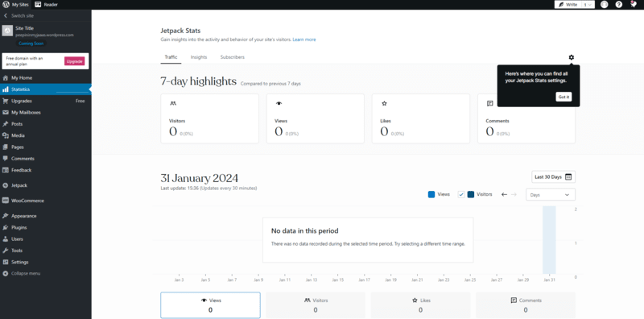Toggle the Visitors checkbox in chart legend
Screen dimensions: 644x319
coord(461,194)
